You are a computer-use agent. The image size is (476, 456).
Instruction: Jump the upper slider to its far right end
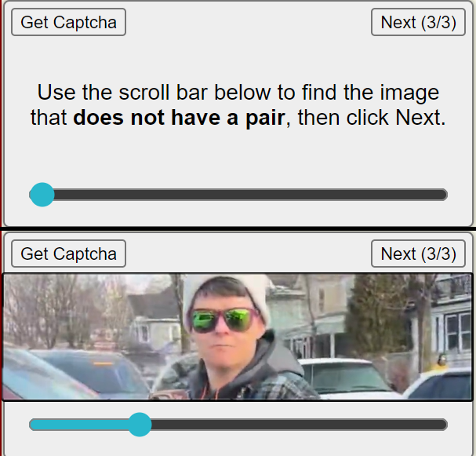[x=444, y=195]
